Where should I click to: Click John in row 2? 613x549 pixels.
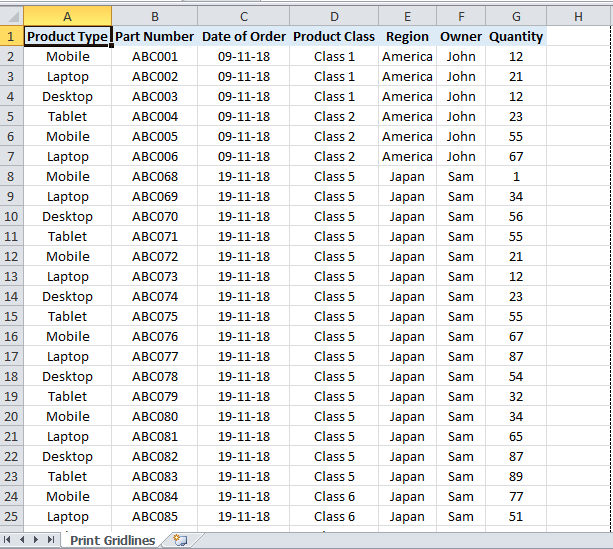coord(461,56)
